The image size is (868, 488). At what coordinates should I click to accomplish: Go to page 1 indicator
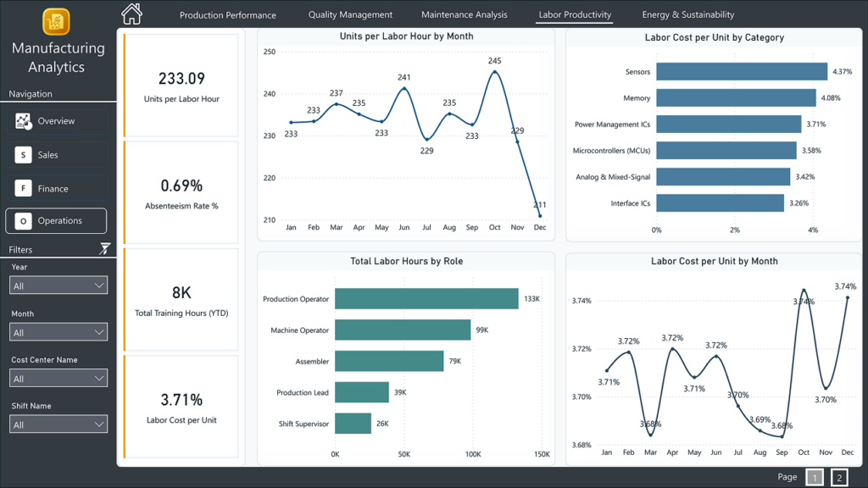coord(814,478)
